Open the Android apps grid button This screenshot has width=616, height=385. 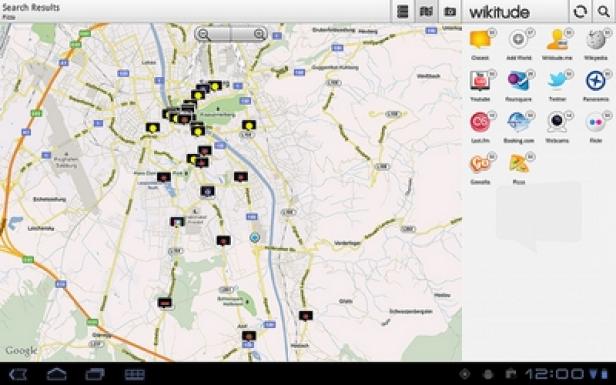pos(134,374)
